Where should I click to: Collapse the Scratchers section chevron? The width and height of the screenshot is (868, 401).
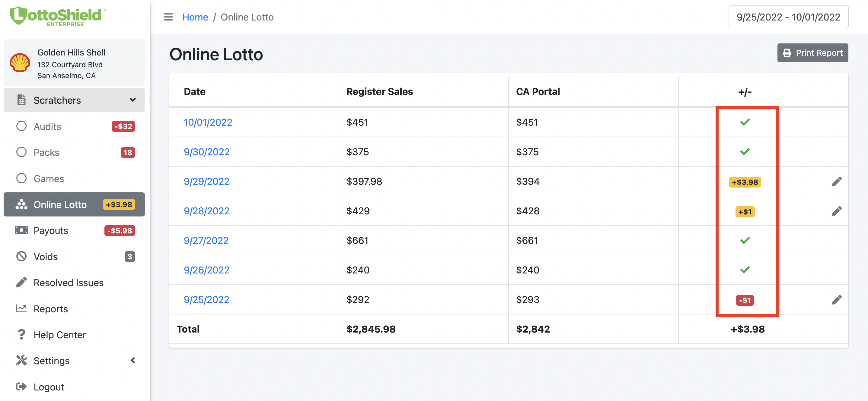133,100
